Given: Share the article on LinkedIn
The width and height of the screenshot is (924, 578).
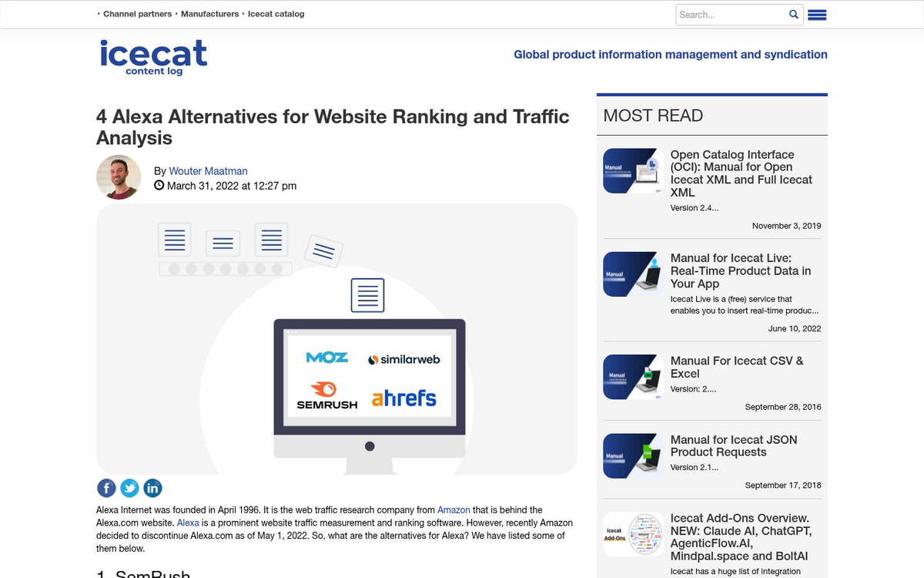Looking at the screenshot, I should pyautogui.click(x=152, y=488).
